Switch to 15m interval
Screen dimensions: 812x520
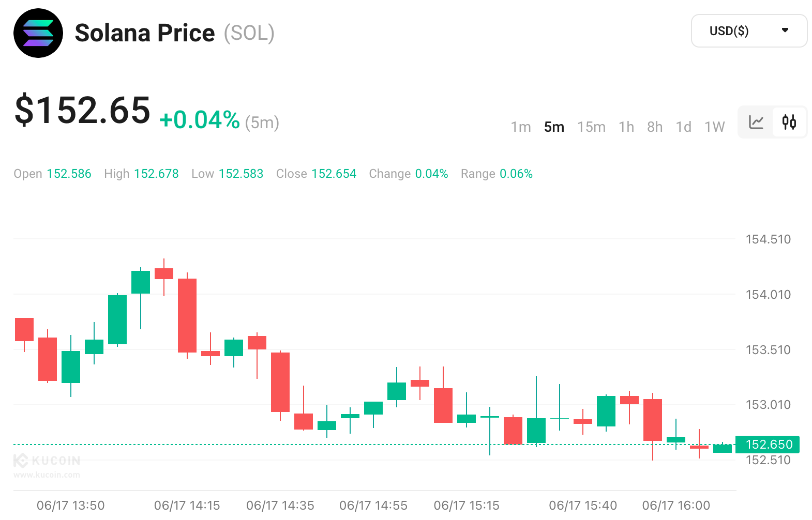tap(591, 127)
